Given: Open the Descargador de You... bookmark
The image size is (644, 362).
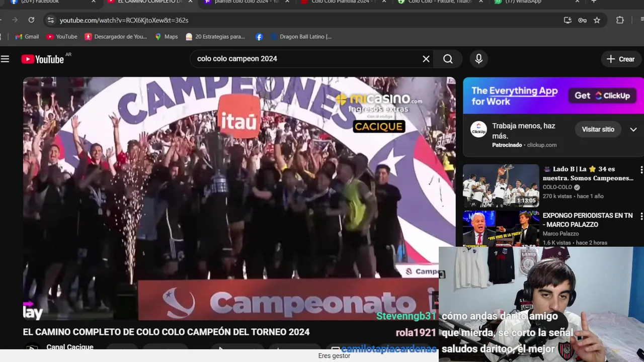Looking at the screenshot, I should tap(116, 37).
